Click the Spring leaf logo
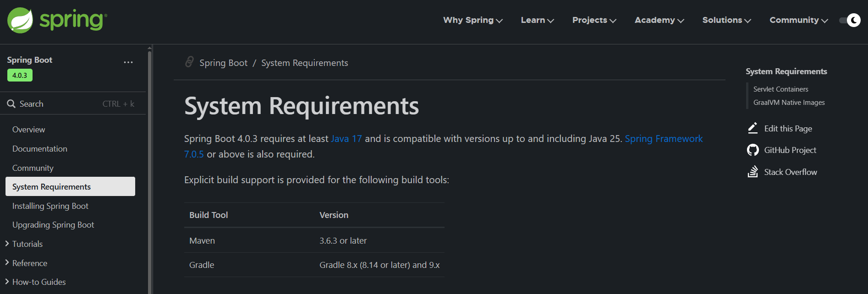Screen dimensions: 868x294 click(20, 20)
